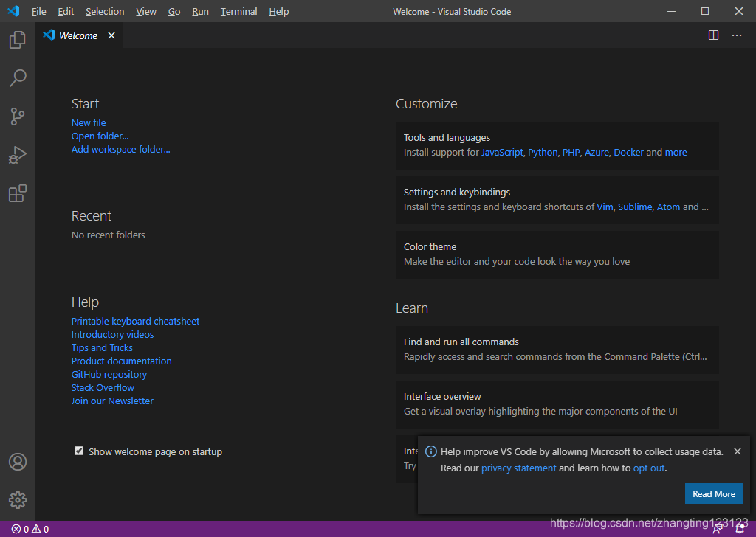Open the Selection menu
756x537 pixels.
[x=105, y=11]
